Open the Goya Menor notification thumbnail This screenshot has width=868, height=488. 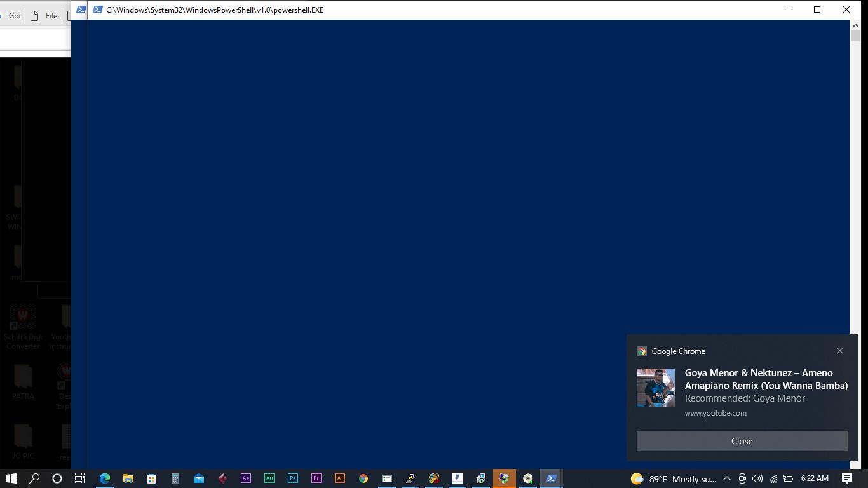(x=656, y=388)
